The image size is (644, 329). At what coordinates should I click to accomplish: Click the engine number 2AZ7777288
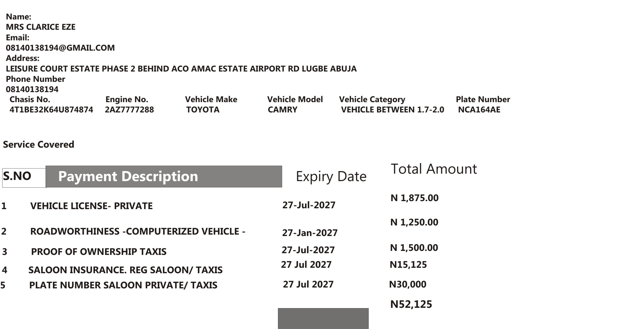click(129, 110)
